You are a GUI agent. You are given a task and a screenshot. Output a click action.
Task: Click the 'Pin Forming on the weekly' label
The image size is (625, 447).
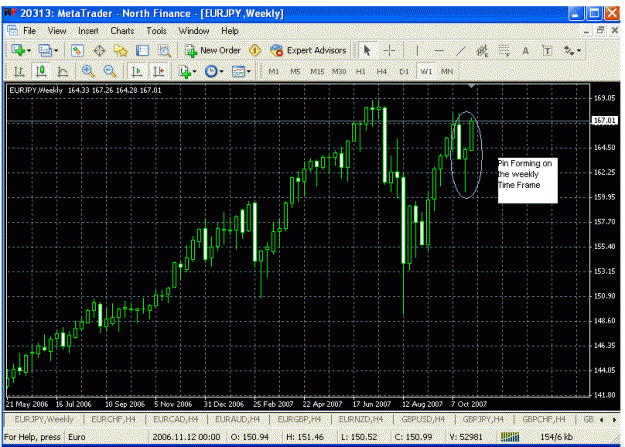point(527,180)
